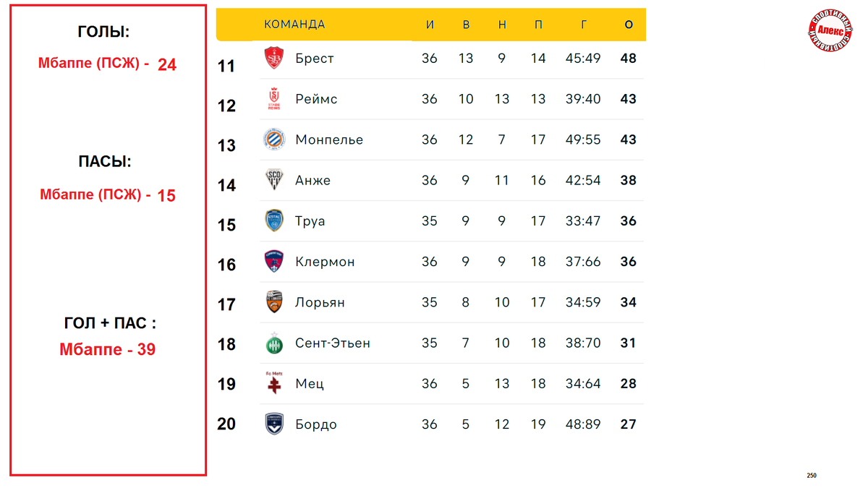The width and height of the screenshot is (868, 488).
Task: Select the Montpellier team badge
Action: [274, 140]
